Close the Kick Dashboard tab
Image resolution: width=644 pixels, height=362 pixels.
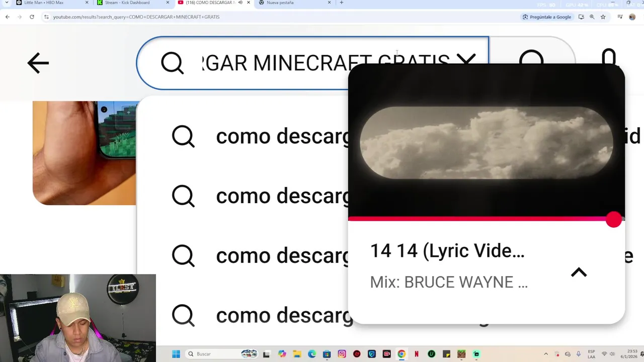168,3
